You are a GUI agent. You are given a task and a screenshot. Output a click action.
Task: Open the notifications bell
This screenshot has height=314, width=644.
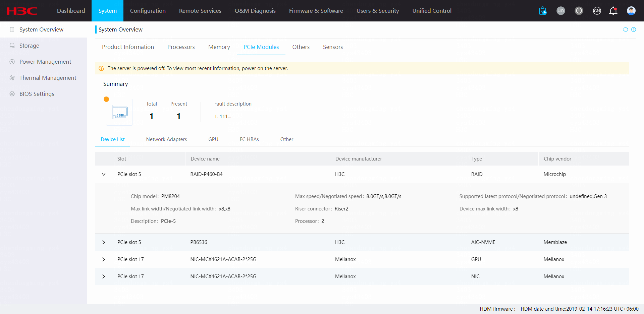(x=613, y=11)
